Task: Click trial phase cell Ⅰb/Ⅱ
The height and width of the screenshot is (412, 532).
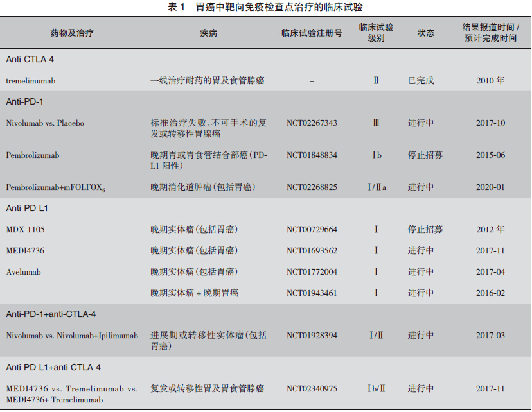Action: 377,389
